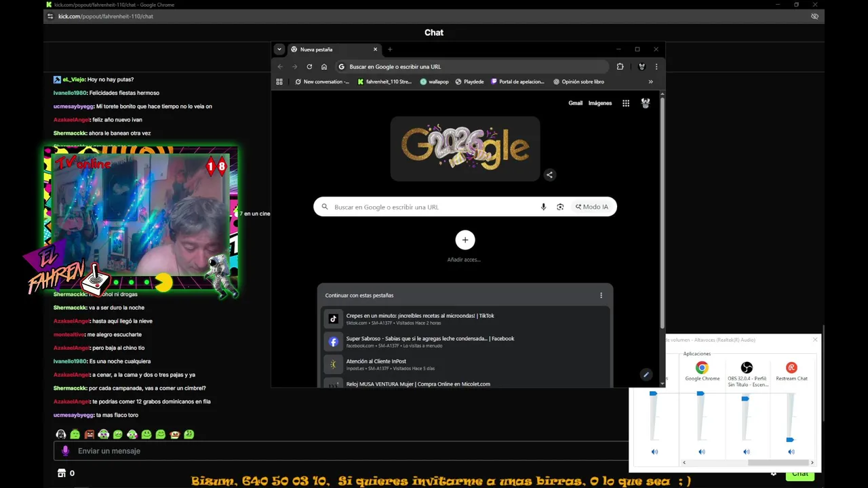Open site info tune icon in outer window
The height and width of the screenshot is (488, 868).
[50, 16]
